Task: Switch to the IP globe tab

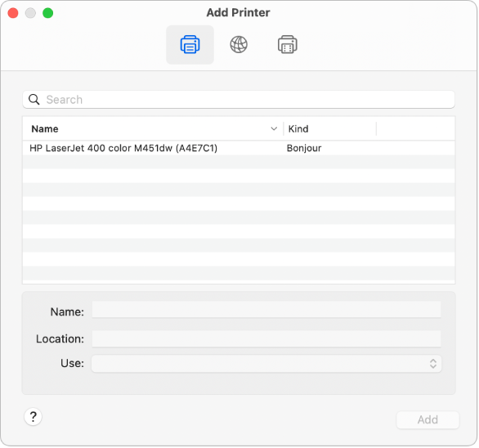Action: click(x=239, y=45)
